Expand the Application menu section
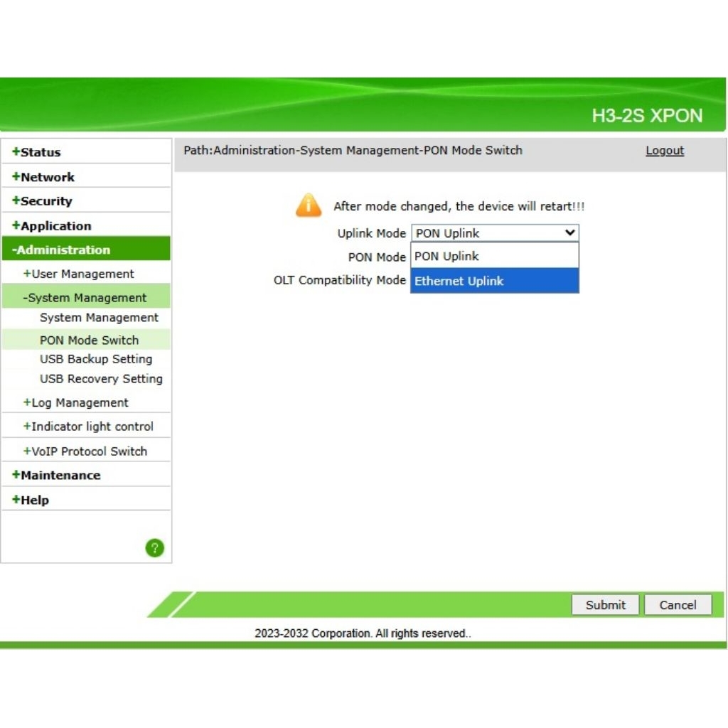Image resolution: width=728 pixels, height=728 pixels. tap(53, 226)
